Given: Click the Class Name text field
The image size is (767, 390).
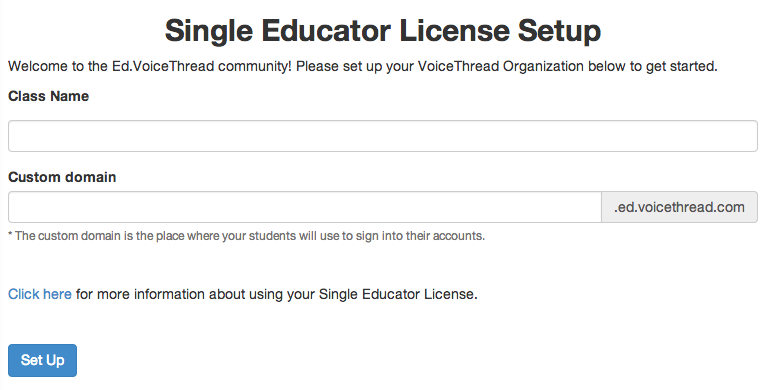Looking at the screenshot, I should (x=383, y=136).
